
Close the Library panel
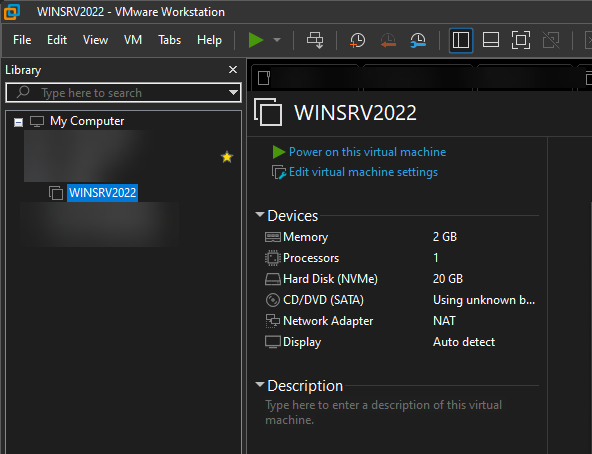pyautogui.click(x=233, y=69)
